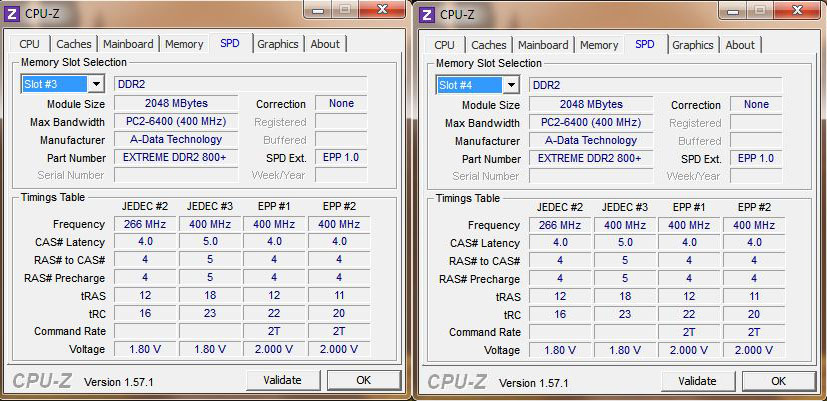This screenshot has height=401, width=827.
Task: Click the EPP #1 column header in right window
Action: 689,207
